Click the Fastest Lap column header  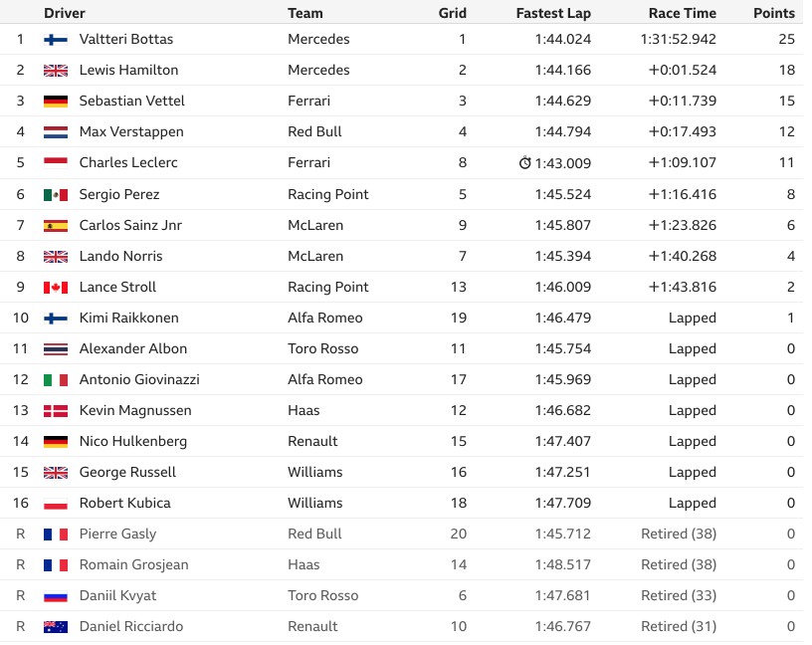pos(553,13)
